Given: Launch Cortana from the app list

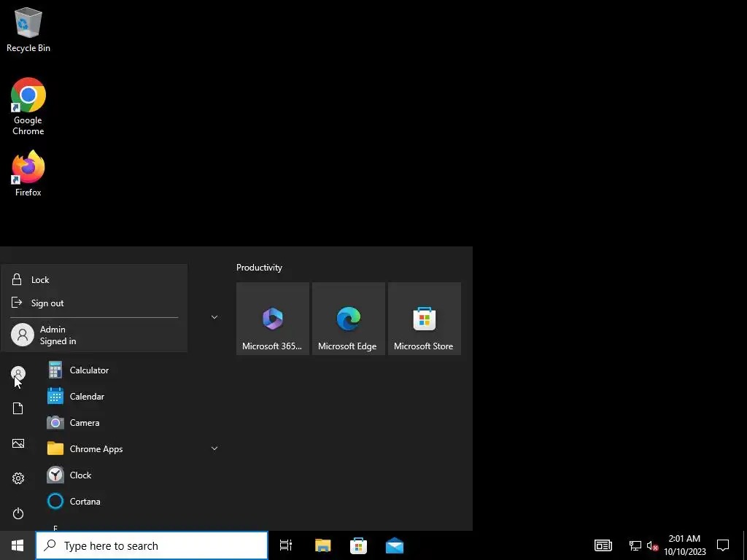Looking at the screenshot, I should point(133,501).
